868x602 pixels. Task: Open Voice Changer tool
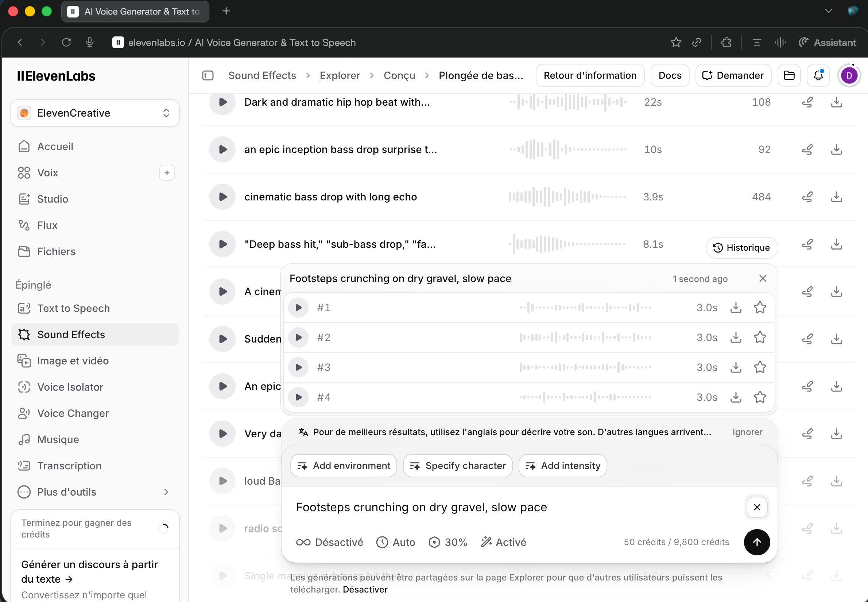[95, 413]
